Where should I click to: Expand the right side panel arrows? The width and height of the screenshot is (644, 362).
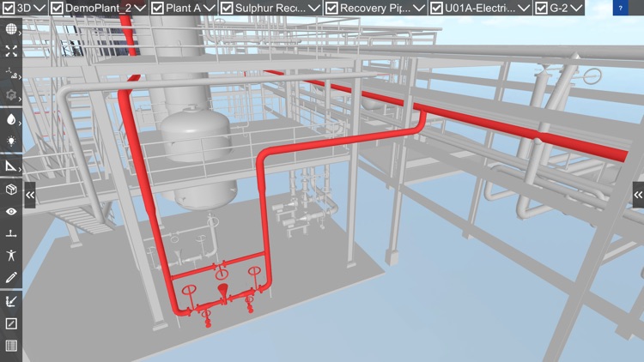(638, 195)
